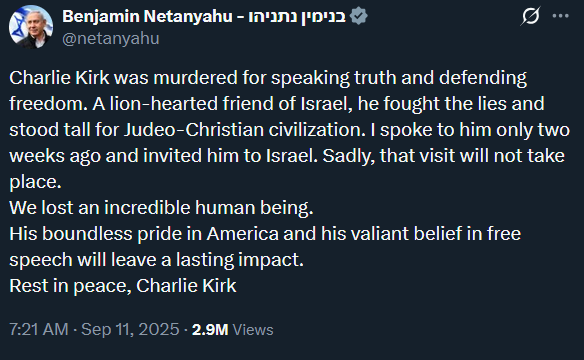Viewport: 584px width, 360px height.
Task: Click the Israeli flag in the avatar
Action: click(18, 26)
